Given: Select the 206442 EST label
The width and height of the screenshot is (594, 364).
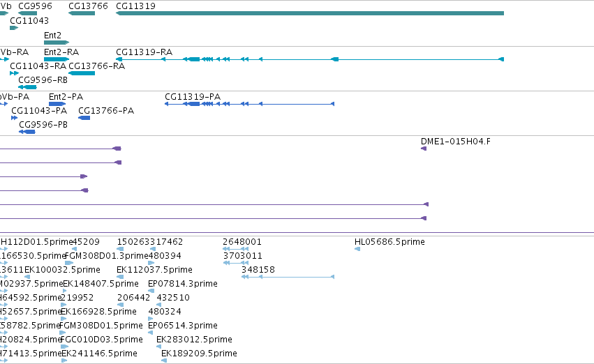Looking at the screenshot, I should [x=134, y=297].
